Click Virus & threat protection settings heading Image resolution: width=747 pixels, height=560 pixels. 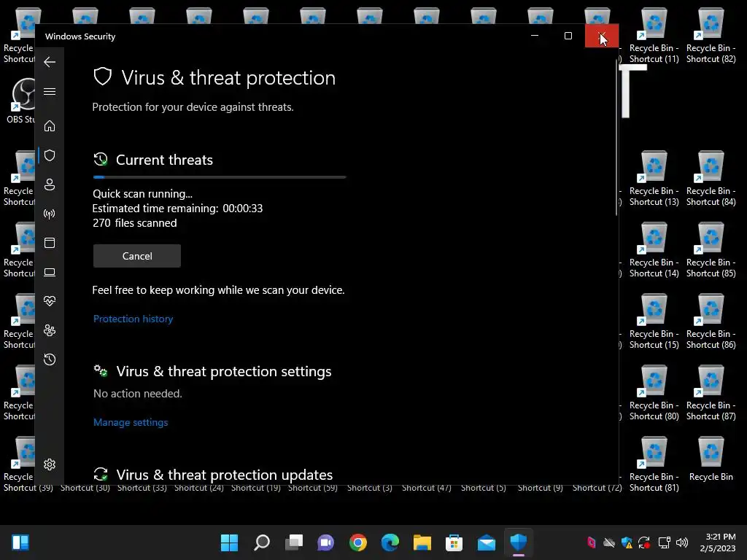click(x=224, y=371)
